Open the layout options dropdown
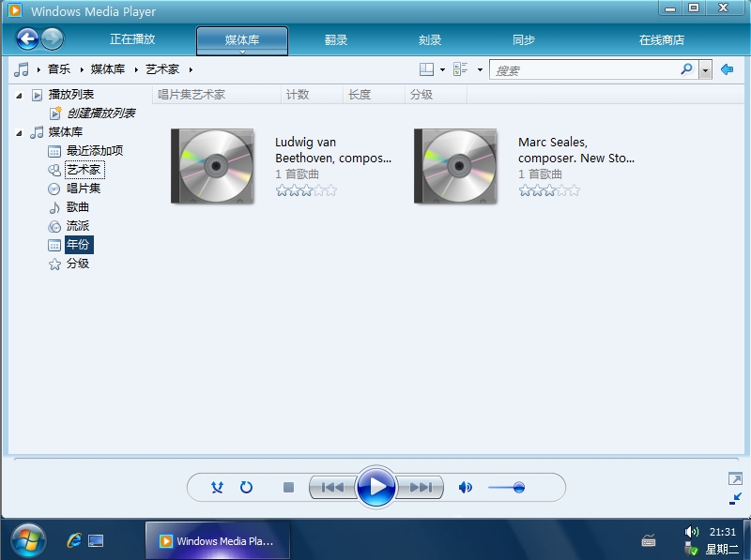 coord(432,69)
